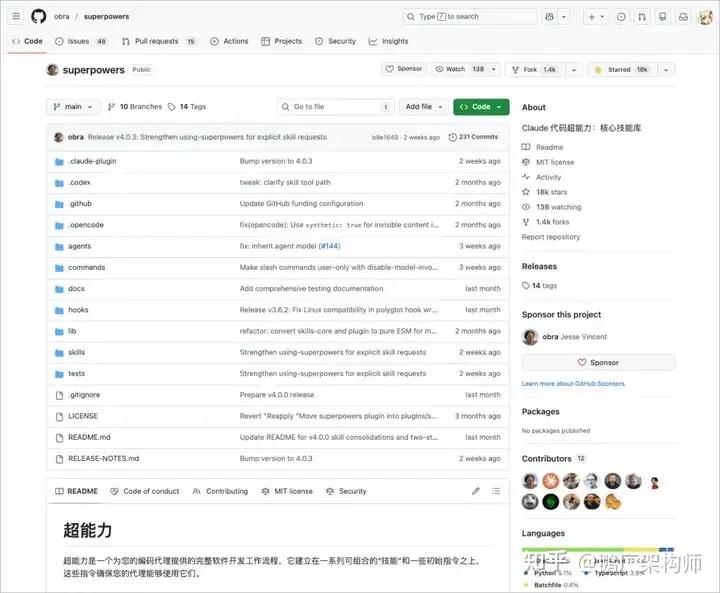Image resolution: width=720 pixels, height=593 pixels.
Task: Open the .codex folder
Action: tap(79, 182)
